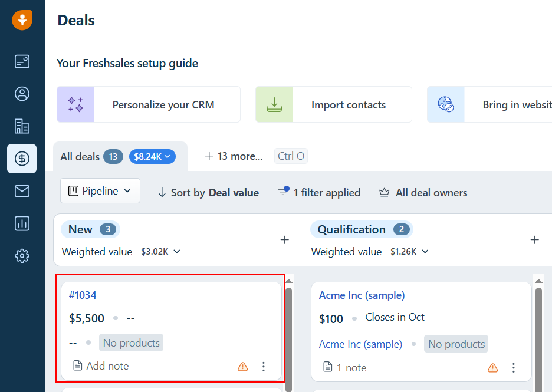Expand the $8.24K total value dropdown
This screenshot has width=552, height=392.
click(152, 157)
